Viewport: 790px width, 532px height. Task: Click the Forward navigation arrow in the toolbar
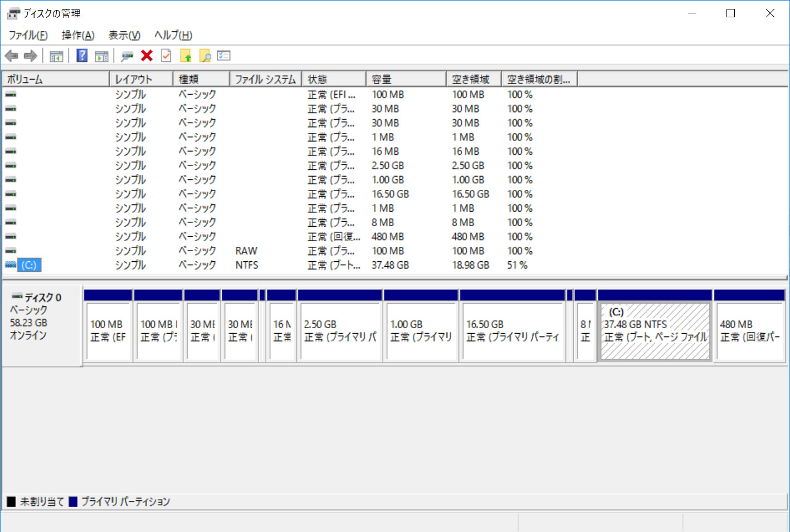(30, 55)
